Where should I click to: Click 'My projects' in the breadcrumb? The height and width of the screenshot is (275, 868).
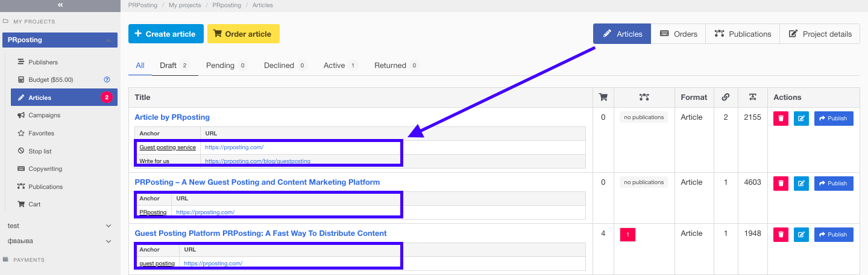184,5
